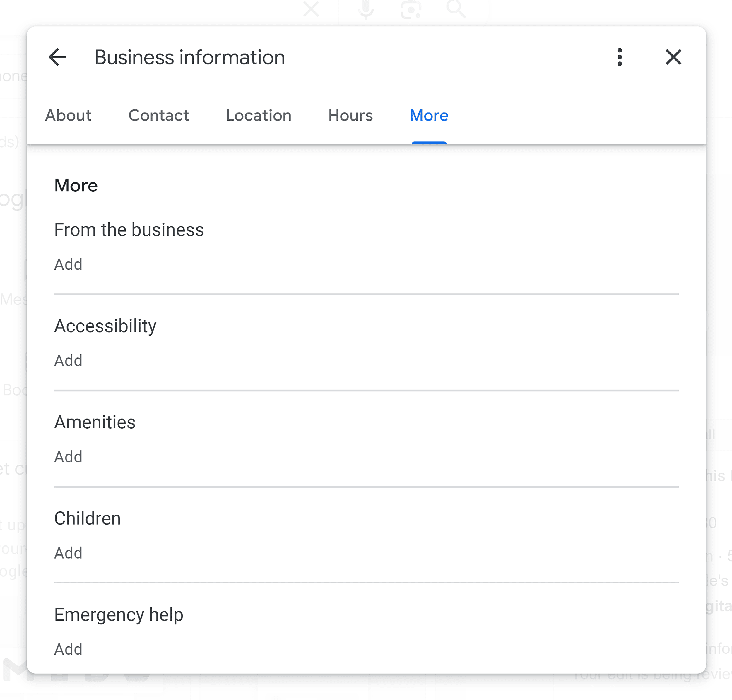This screenshot has height=700, width=732.
Task: Click the back arrow navigation icon
Action: point(57,57)
